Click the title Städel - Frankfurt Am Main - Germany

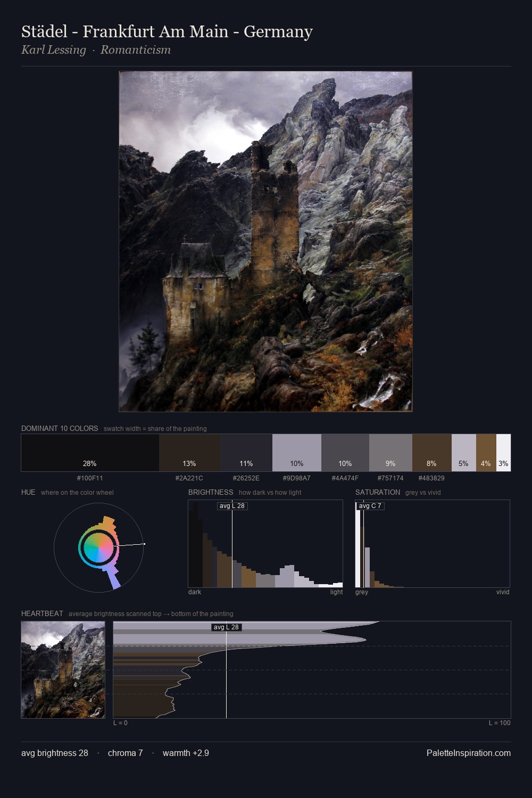click(x=167, y=32)
